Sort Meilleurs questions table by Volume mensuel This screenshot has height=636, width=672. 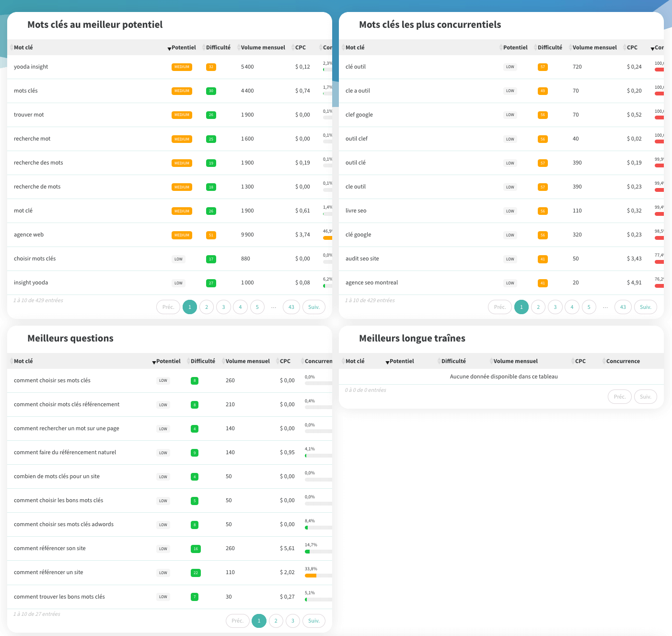pyautogui.click(x=247, y=361)
